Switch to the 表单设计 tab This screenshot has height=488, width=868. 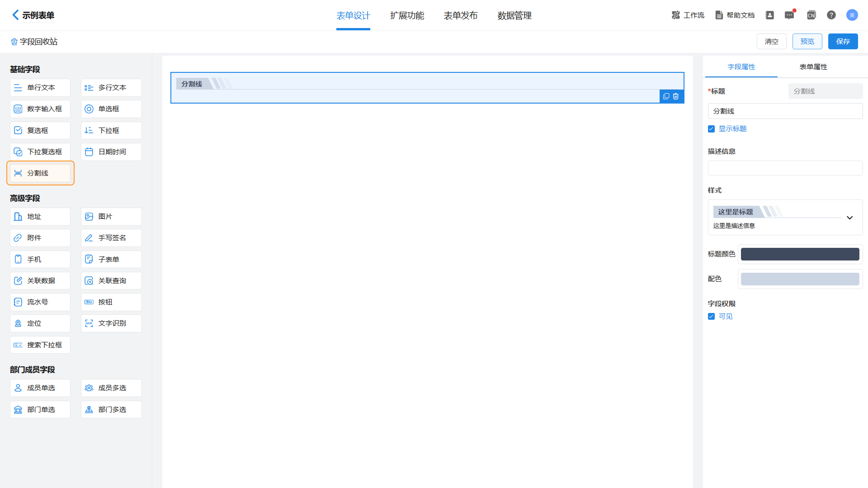tap(353, 16)
